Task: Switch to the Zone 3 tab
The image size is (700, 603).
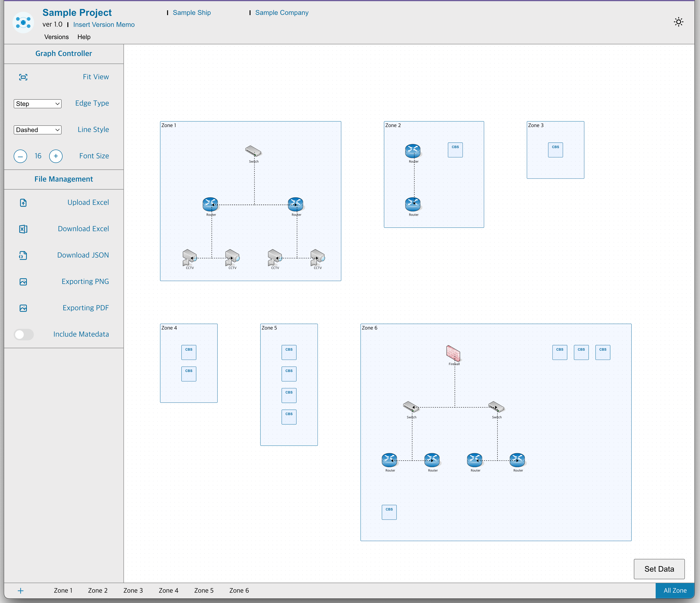Action: click(133, 591)
